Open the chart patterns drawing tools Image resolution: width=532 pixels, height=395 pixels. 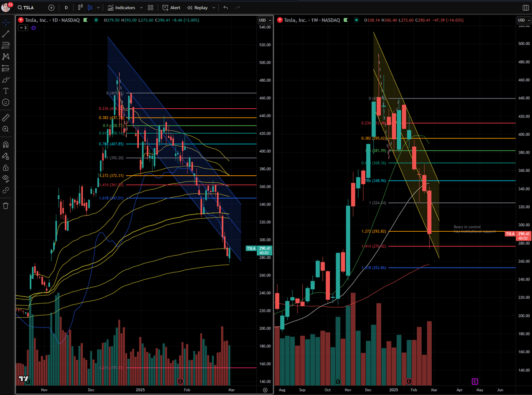[6, 56]
